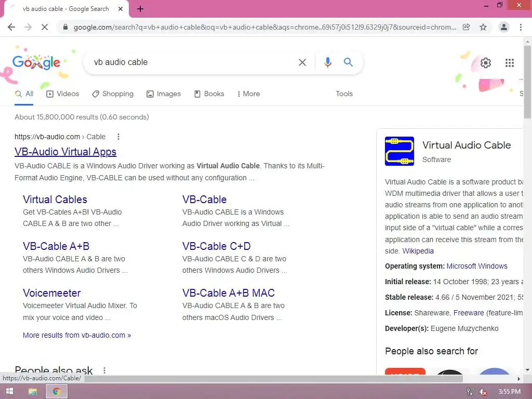The width and height of the screenshot is (532, 399).
Task: Click the vertical page scrollbar
Action: click(x=527, y=82)
